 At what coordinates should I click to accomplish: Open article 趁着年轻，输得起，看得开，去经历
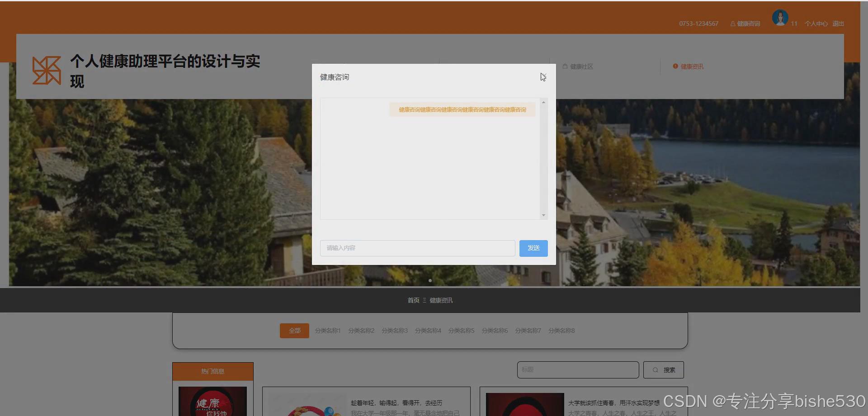click(396, 403)
